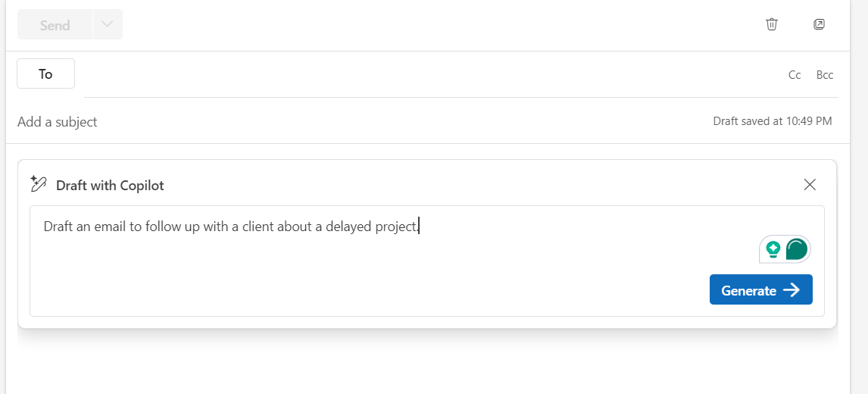Click the Copilot sparkle pen icon
The width and height of the screenshot is (868, 394).
click(38, 184)
